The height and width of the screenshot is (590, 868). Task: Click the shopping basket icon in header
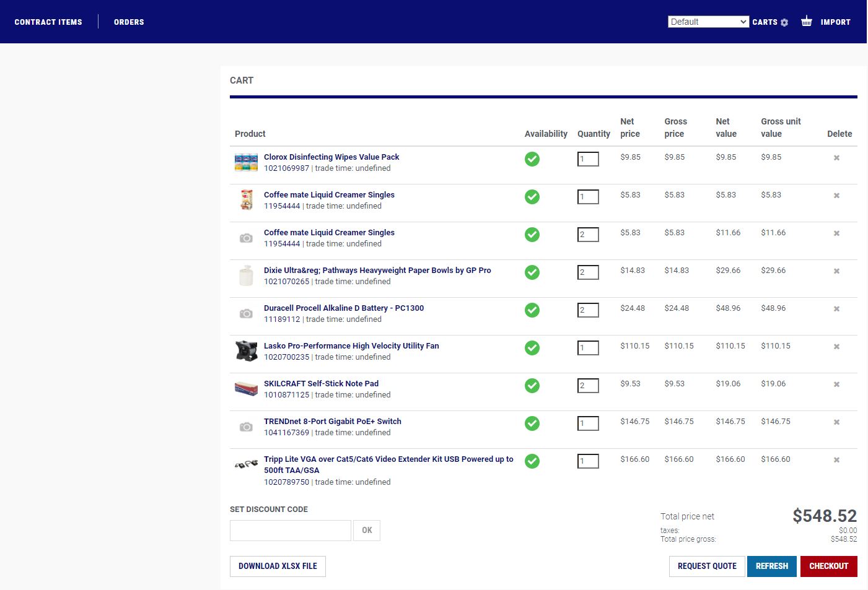(x=806, y=21)
